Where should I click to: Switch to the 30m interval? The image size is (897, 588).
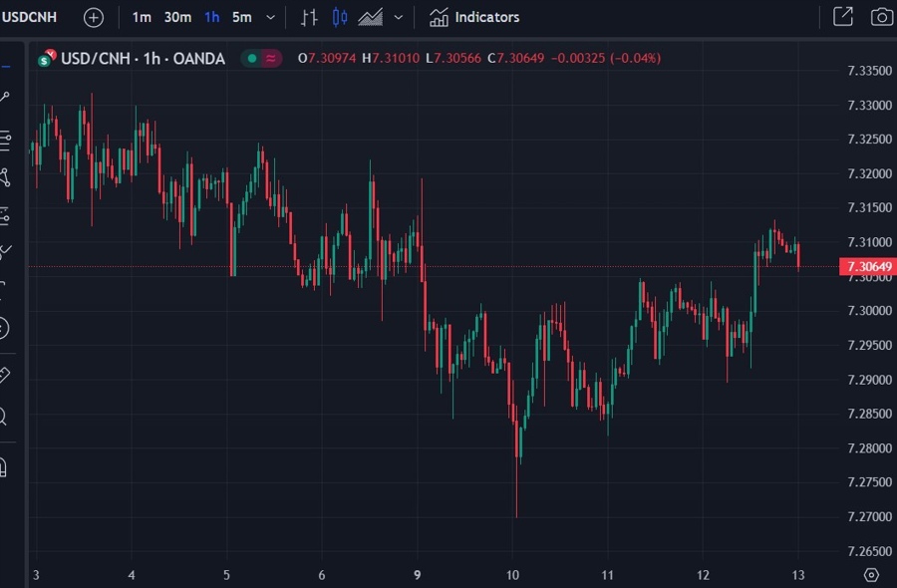[x=177, y=17]
